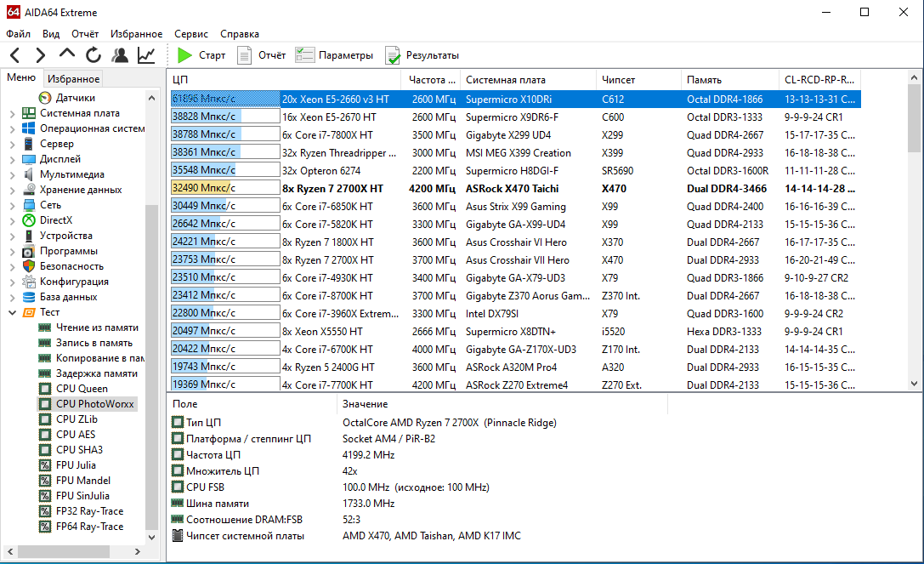924x564 pixels.
Task: Open the Вид menu
Action: (x=51, y=34)
